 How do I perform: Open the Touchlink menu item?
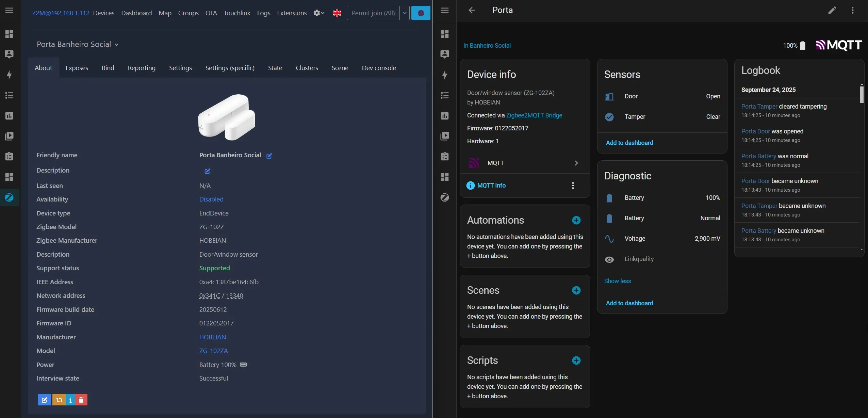(x=237, y=13)
